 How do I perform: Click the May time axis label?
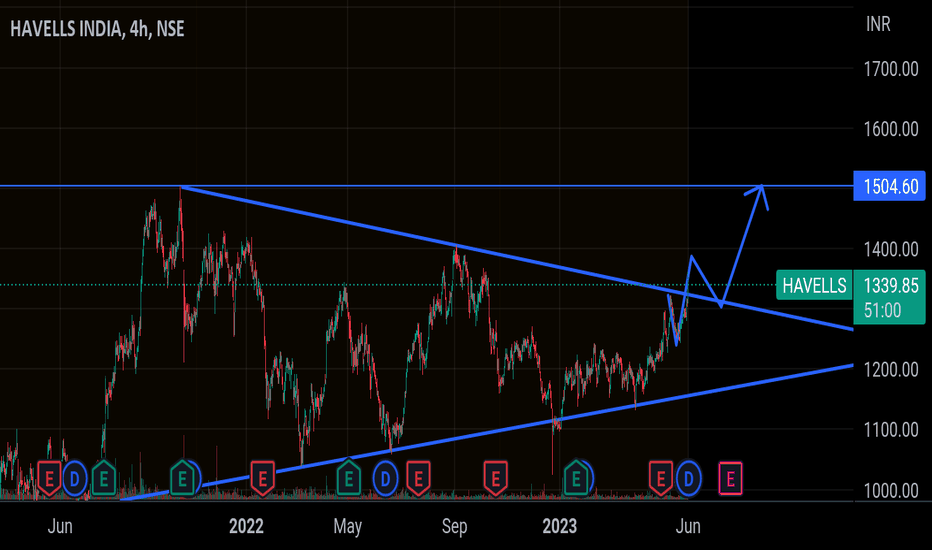[x=348, y=526]
